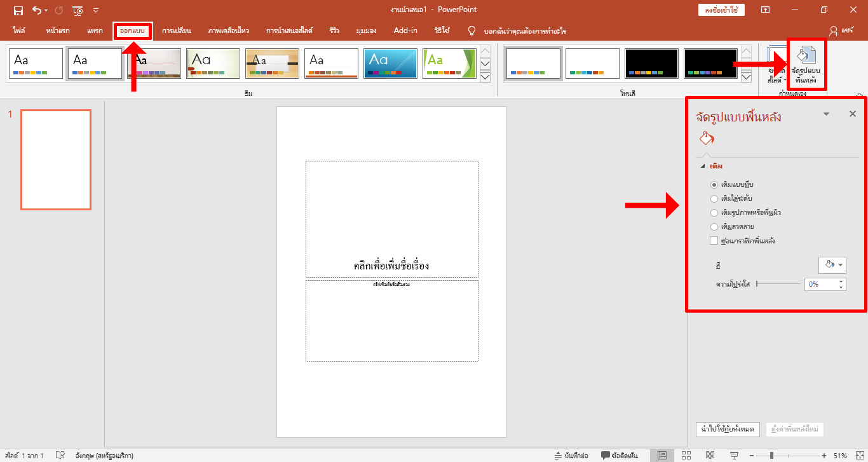Expand the themes gallery more arrow
This screenshot has width=868, height=462.
point(485,77)
